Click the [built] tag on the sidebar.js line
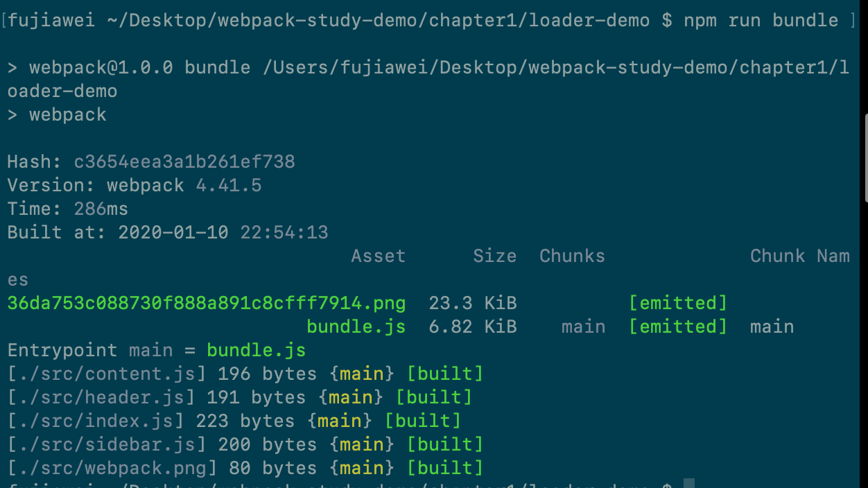Screen dimensions: 868x488 (x=444, y=444)
